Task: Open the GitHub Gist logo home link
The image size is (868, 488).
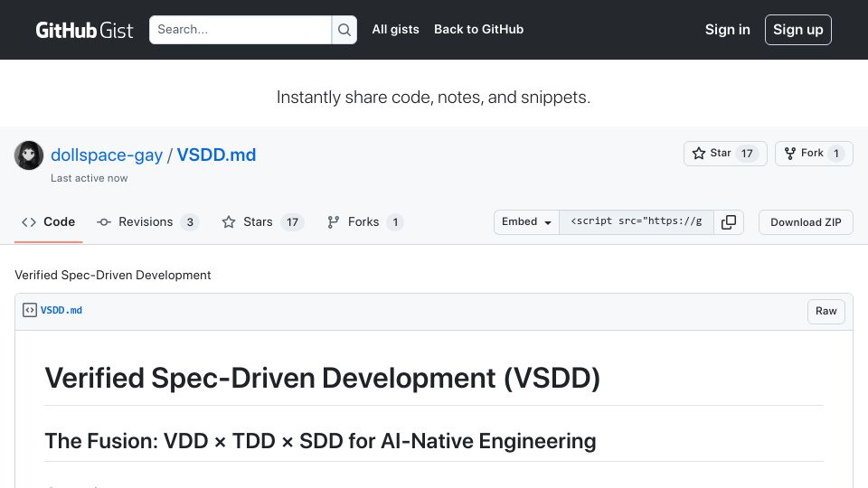Action: point(84,30)
